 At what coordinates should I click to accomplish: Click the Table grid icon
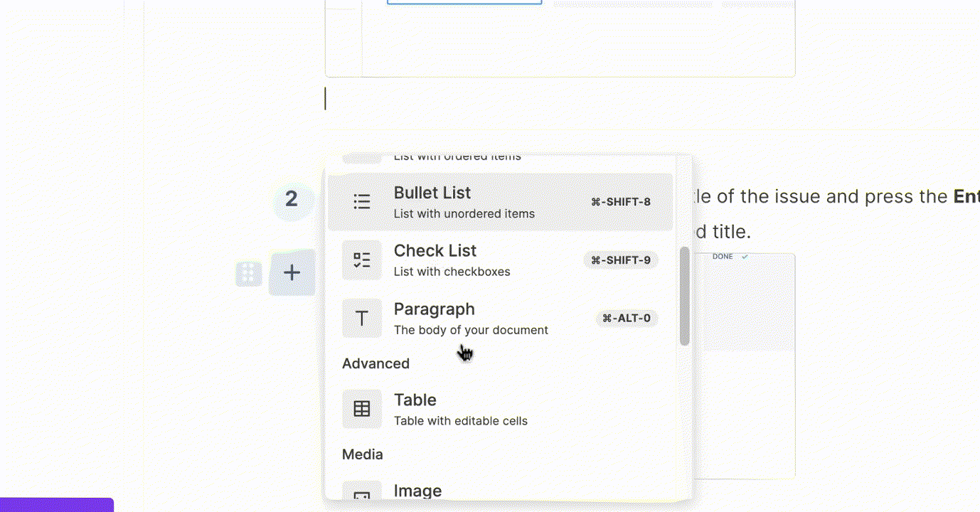coord(362,409)
